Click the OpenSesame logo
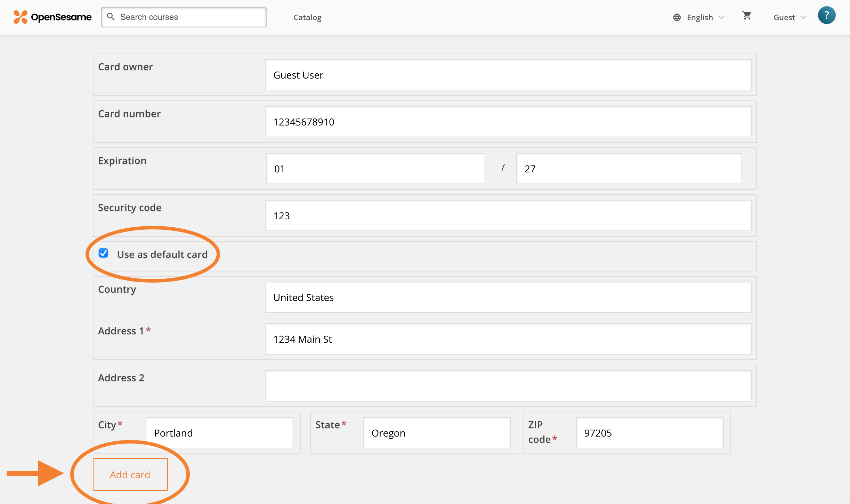 coord(52,17)
